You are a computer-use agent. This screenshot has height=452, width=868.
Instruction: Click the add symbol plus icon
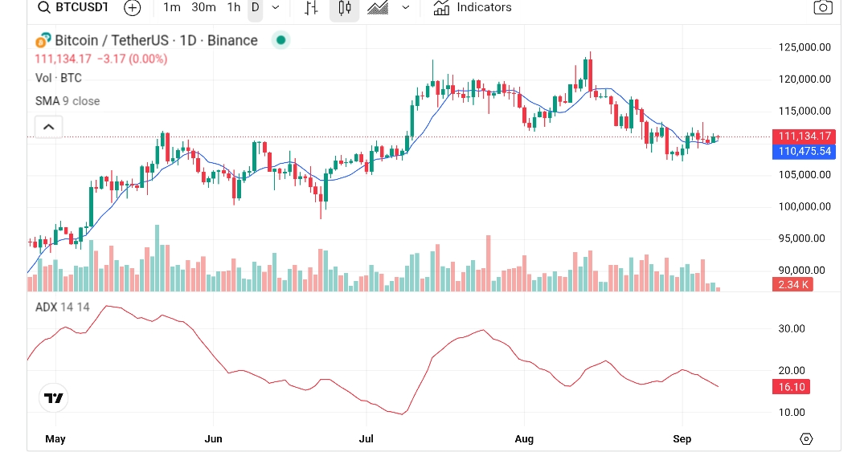coord(133,8)
